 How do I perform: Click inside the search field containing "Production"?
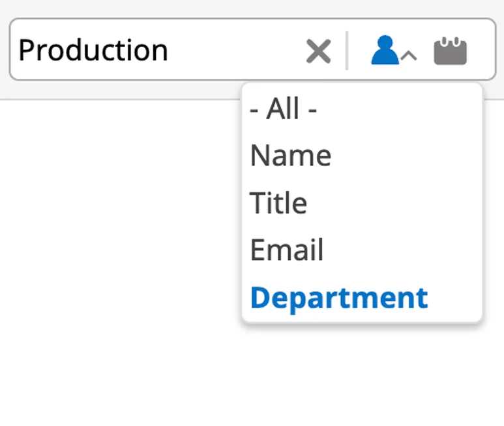[158, 50]
